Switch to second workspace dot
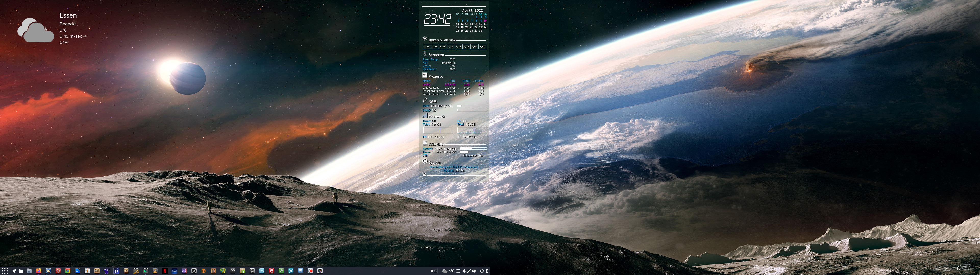Image resolution: width=980 pixels, height=275 pixels. (x=435, y=271)
